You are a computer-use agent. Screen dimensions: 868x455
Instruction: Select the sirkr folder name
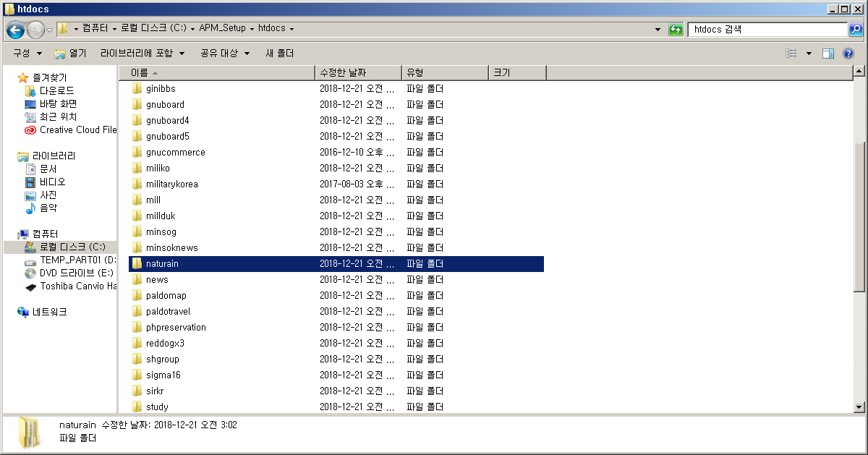pyautogui.click(x=155, y=391)
